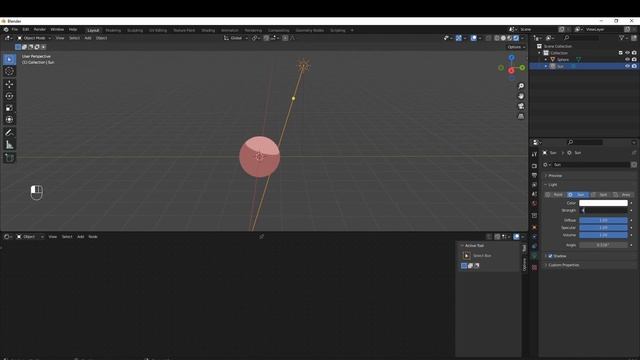Image resolution: width=640 pixels, height=360 pixels.
Task: Expand the Sphere item in outliner
Action: [x=546, y=60]
